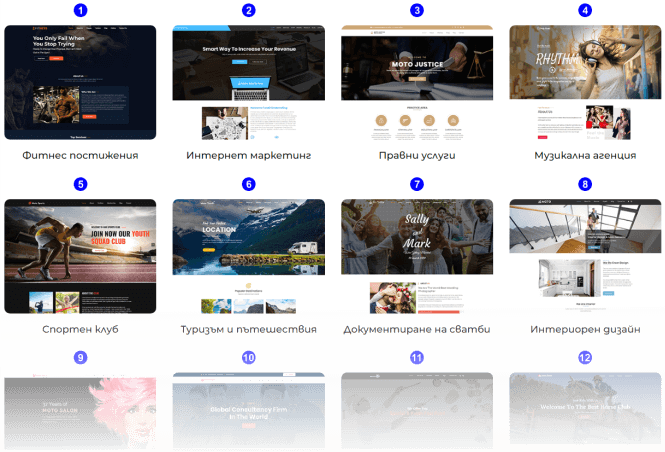Click the caption 'Интериорен дизайн'
The width and height of the screenshot is (665, 452).
[585, 329]
